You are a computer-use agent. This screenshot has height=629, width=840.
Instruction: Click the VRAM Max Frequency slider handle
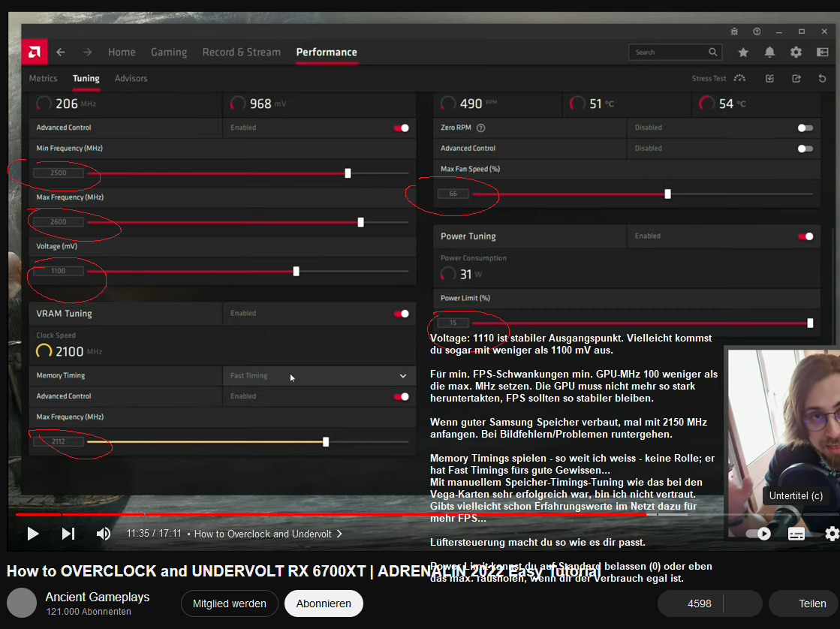[326, 442]
